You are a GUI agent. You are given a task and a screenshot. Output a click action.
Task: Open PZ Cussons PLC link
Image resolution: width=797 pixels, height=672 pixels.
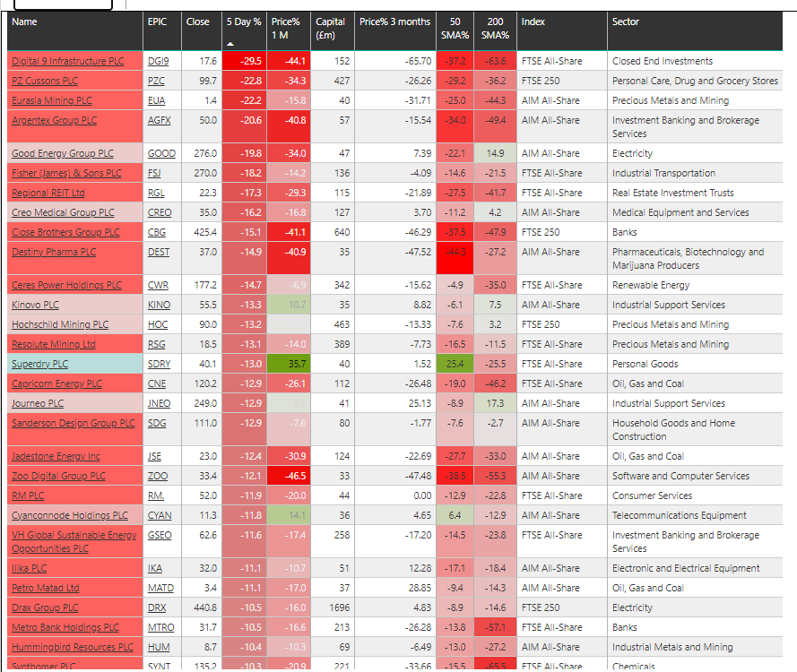coord(45,81)
